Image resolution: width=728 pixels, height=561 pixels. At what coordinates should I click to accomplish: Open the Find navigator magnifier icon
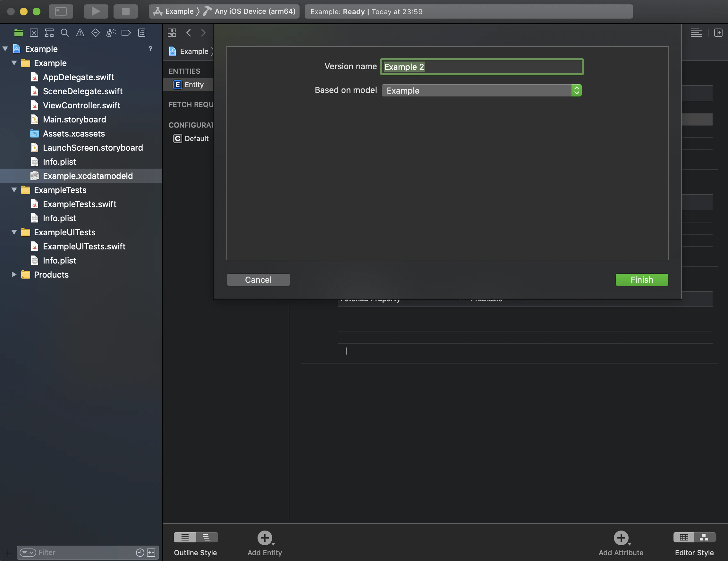point(65,33)
